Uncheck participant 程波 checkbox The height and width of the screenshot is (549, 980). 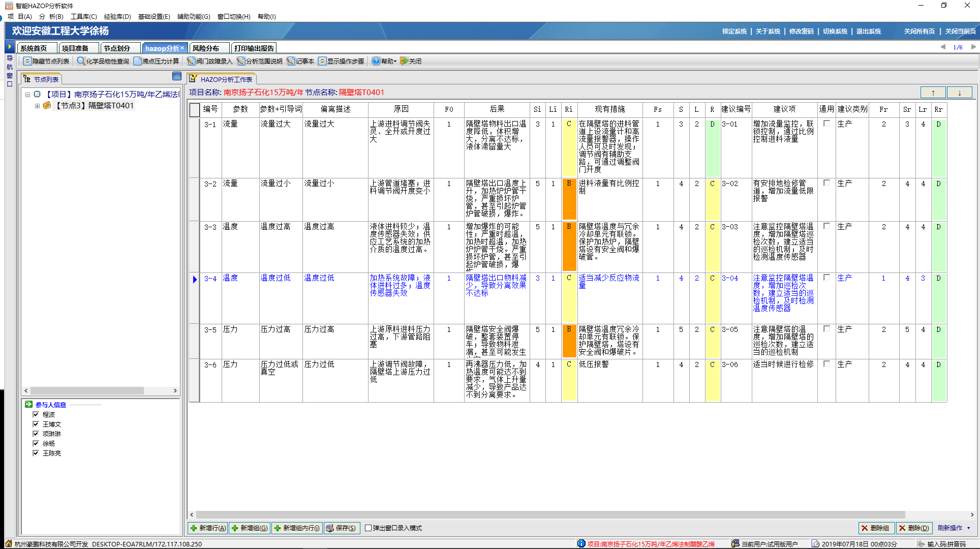click(x=36, y=414)
